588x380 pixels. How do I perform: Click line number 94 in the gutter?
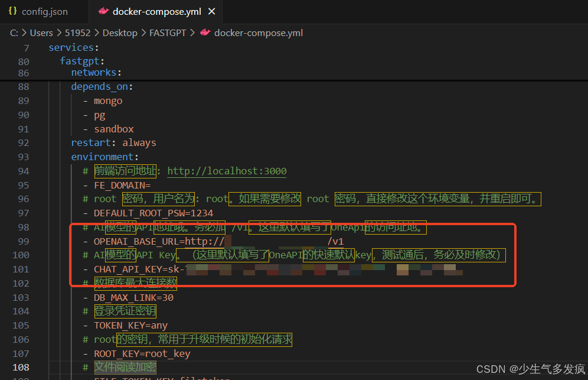[x=23, y=171]
